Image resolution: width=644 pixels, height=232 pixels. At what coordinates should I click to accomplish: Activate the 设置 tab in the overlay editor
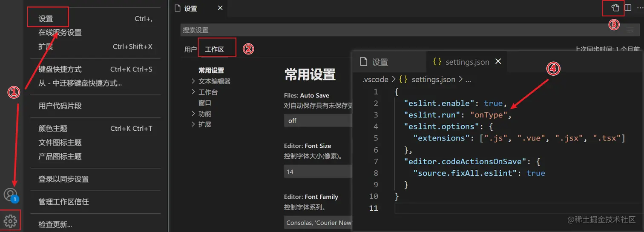(x=380, y=62)
